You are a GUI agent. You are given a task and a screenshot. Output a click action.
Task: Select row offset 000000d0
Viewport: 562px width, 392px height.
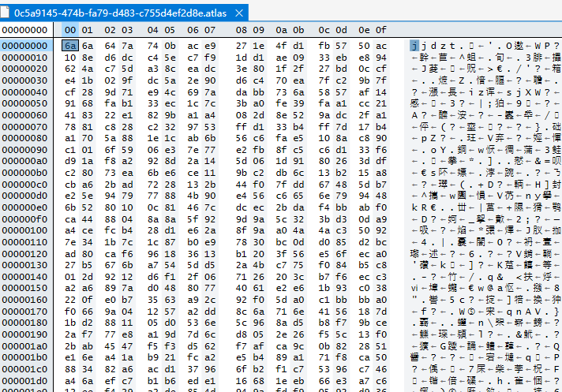point(24,196)
